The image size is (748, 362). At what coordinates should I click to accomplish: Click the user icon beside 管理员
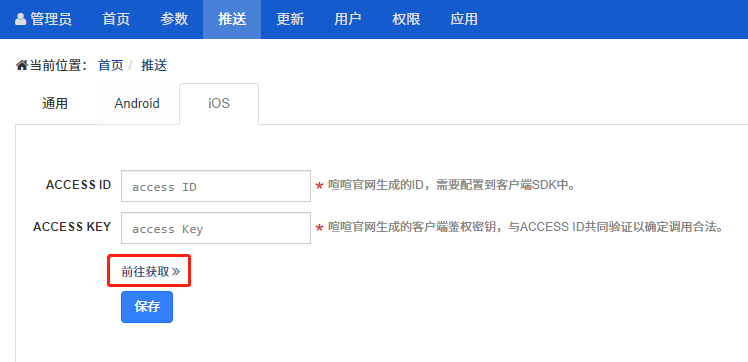coord(21,19)
